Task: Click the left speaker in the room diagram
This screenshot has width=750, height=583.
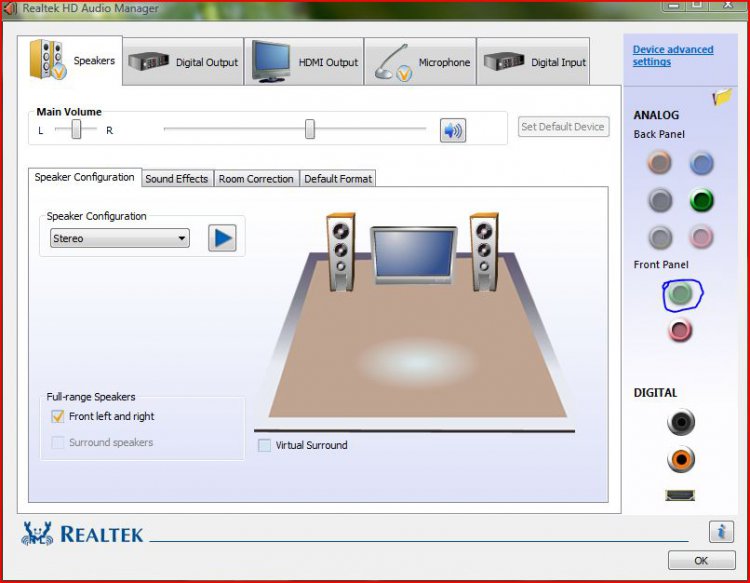Action: pos(341,252)
